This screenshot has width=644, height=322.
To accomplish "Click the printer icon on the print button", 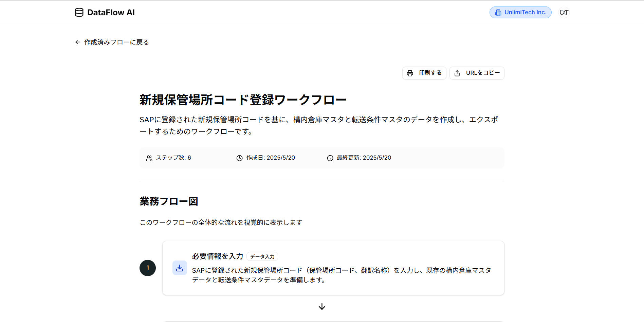I will (x=410, y=73).
